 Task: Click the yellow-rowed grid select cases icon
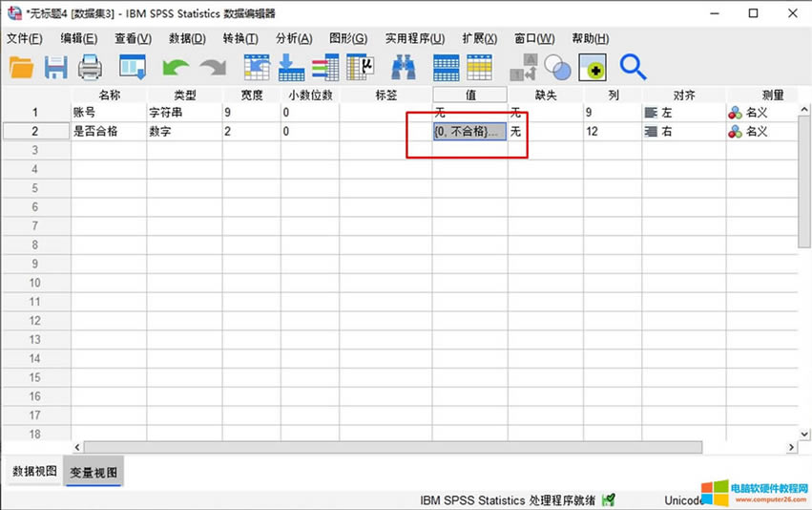tap(480, 68)
